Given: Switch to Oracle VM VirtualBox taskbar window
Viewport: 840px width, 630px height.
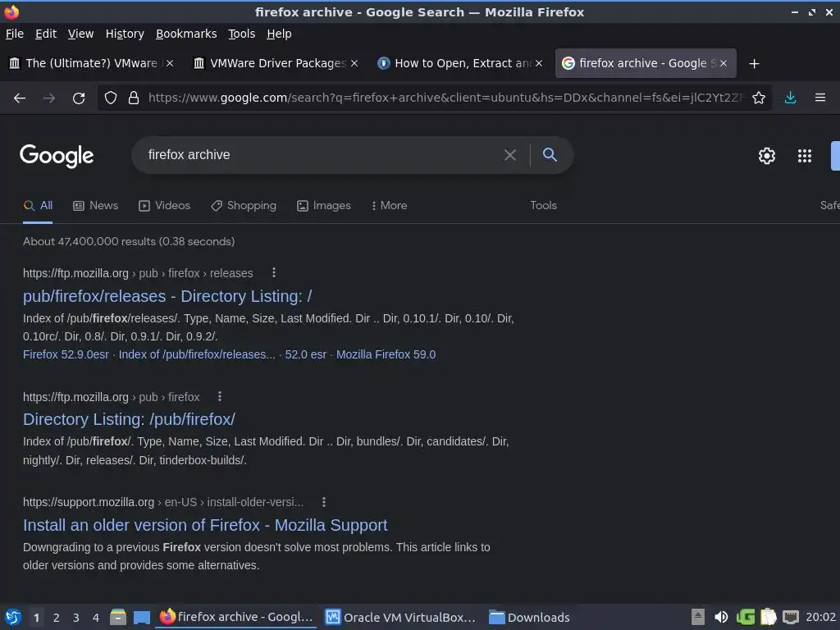Looking at the screenshot, I should pos(400,617).
